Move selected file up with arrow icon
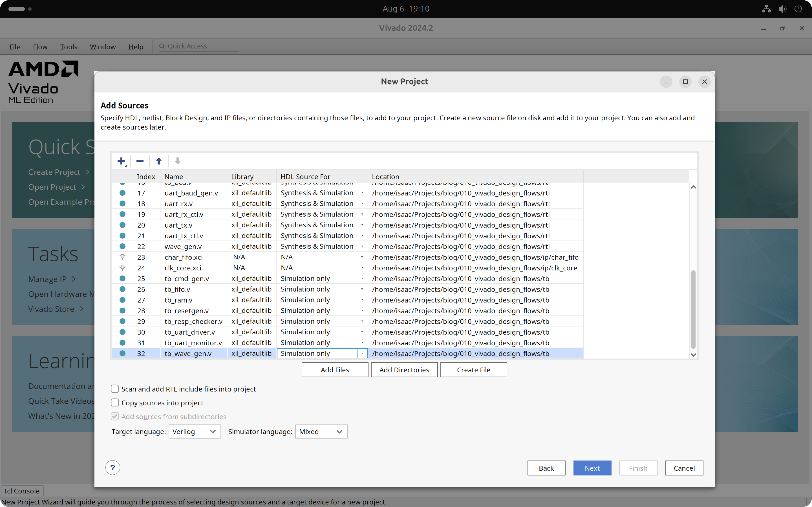The width and height of the screenshot is (812, 507). [159, 161]
